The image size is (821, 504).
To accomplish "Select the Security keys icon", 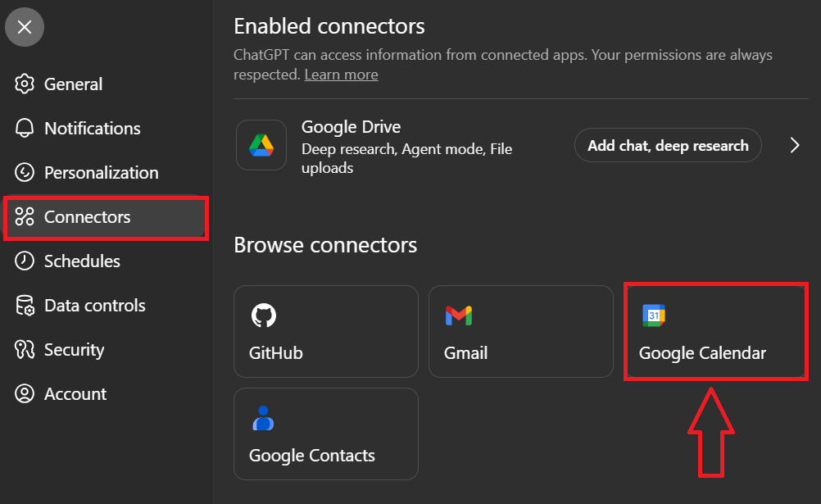I will 25,349.
